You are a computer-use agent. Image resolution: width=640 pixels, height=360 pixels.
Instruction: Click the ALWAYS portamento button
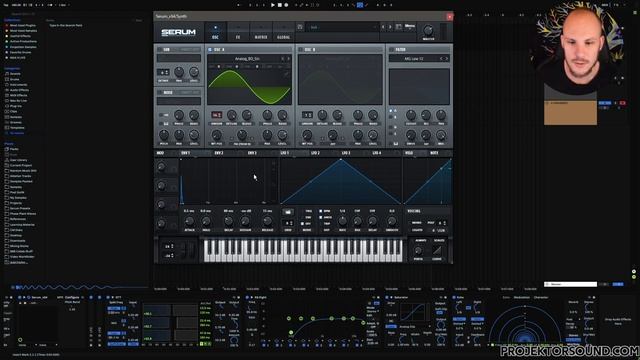pos(421,240)
